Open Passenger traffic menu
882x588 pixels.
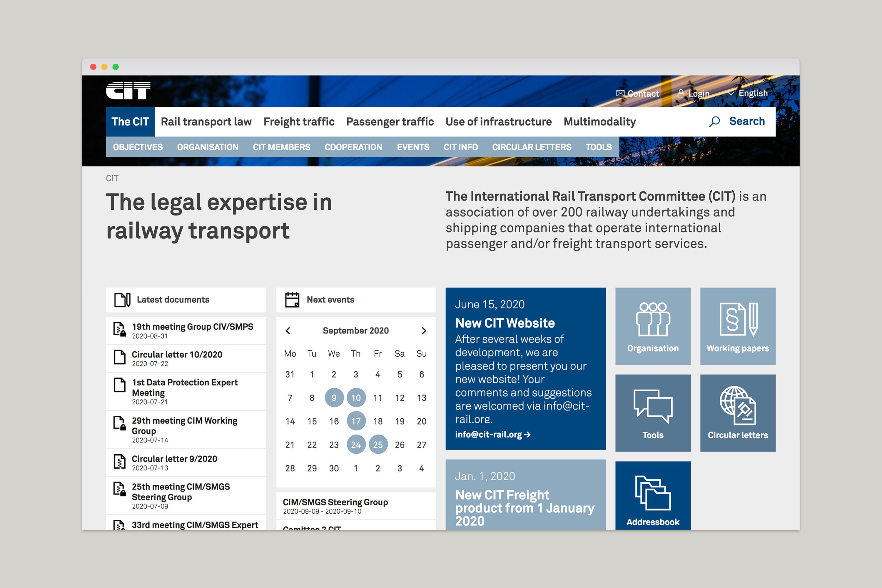[x=390, y=121]
